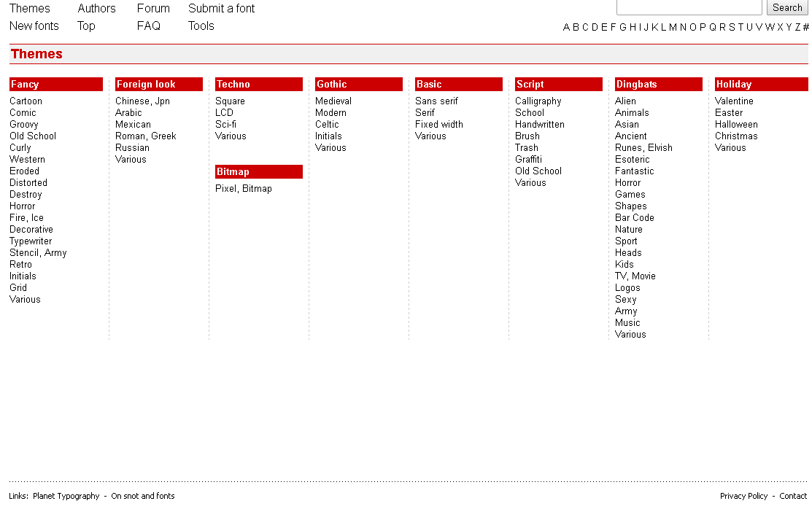This screenshot has width=812, height=509.
Task: Open Roman, Greek theme
Action: pos(145,136)
